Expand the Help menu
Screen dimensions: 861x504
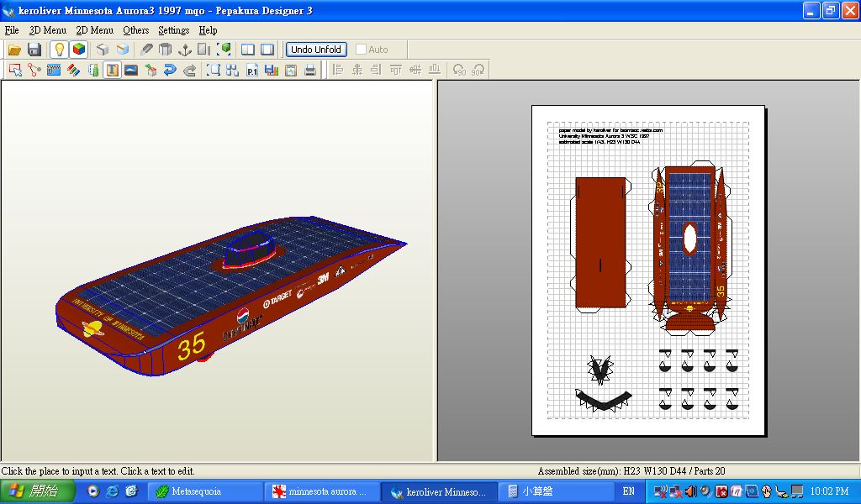(208, 30)
